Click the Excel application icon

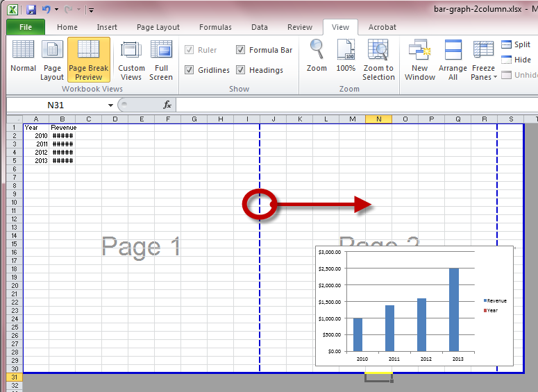coord(12,10)
